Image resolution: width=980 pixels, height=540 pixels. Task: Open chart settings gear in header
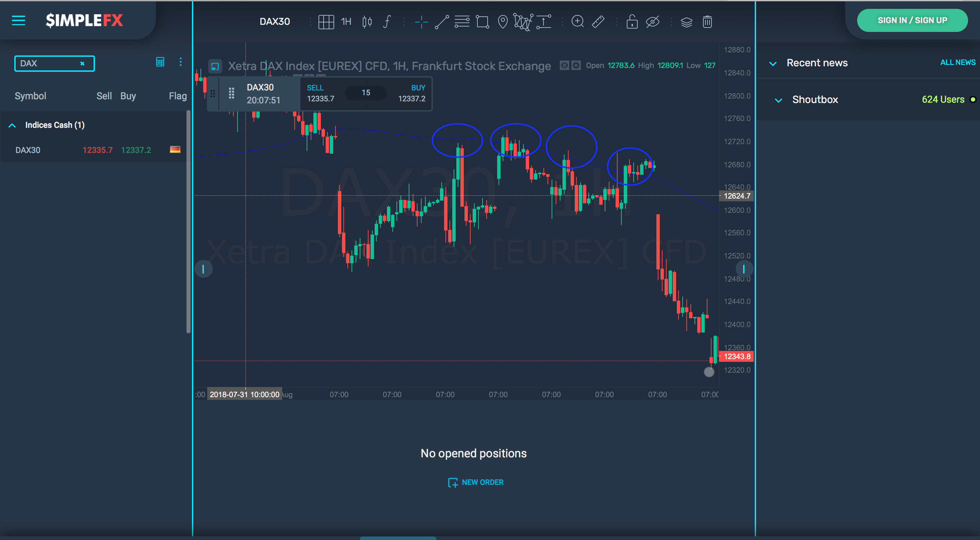576,65
